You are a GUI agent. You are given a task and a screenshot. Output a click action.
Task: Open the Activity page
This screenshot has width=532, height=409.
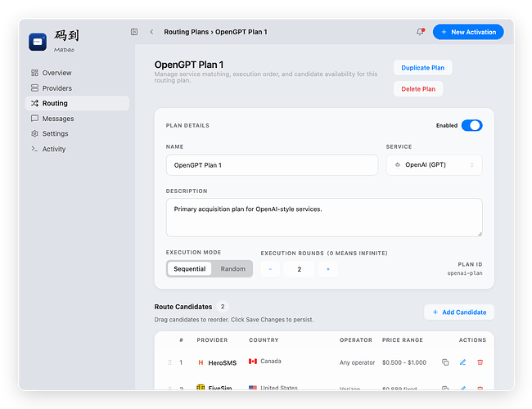tap(77, 149)
